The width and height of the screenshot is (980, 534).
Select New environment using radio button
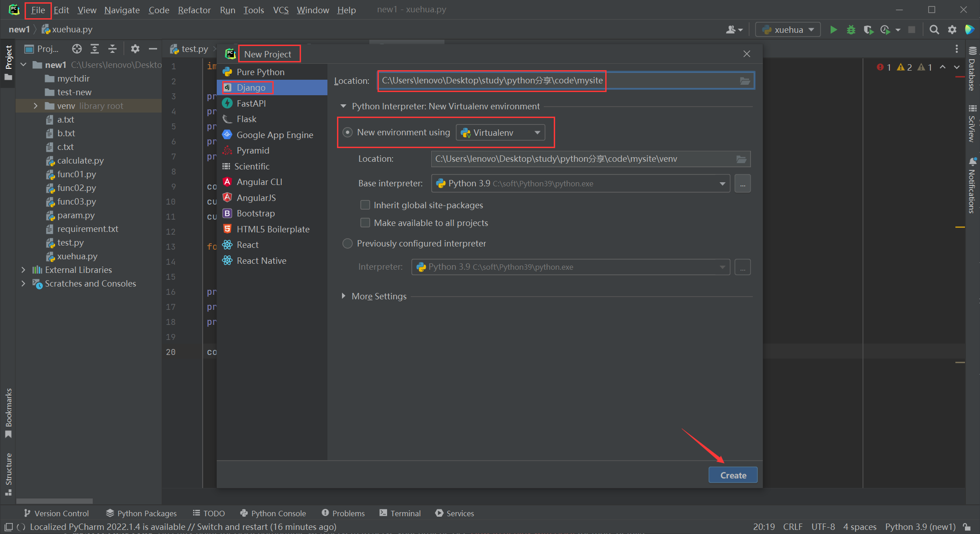tap(347, 133)
